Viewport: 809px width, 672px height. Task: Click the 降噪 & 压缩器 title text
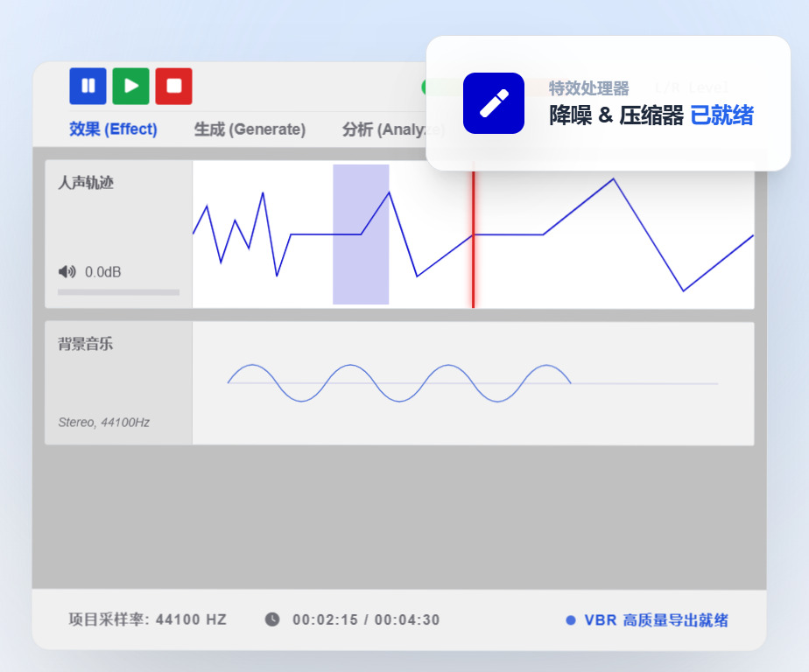616,115
